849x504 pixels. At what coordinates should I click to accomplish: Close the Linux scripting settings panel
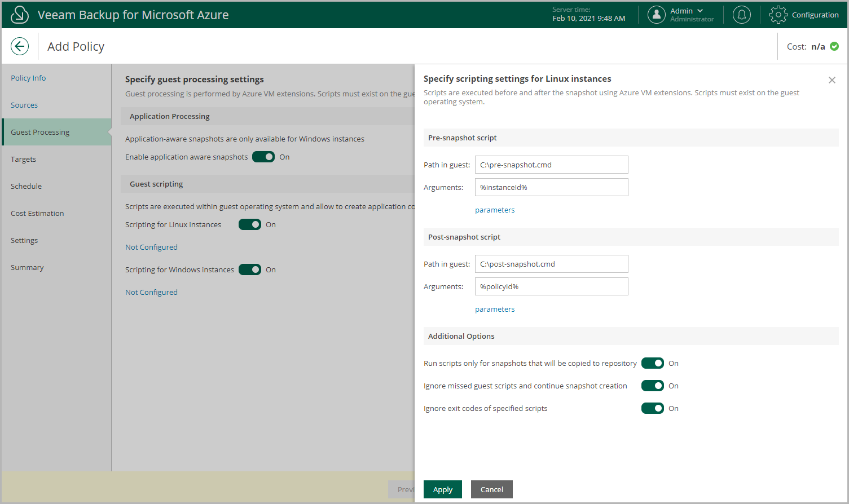coord(832,80)
